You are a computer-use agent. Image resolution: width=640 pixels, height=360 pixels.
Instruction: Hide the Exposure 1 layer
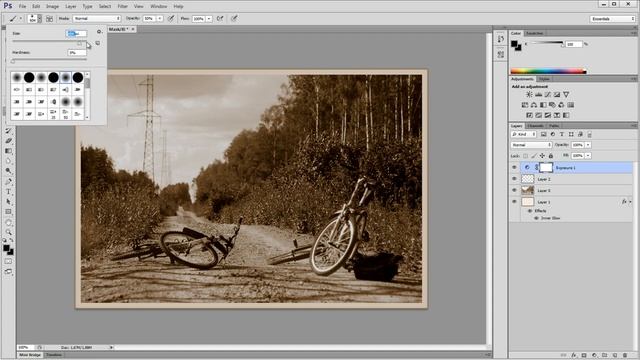514,167
